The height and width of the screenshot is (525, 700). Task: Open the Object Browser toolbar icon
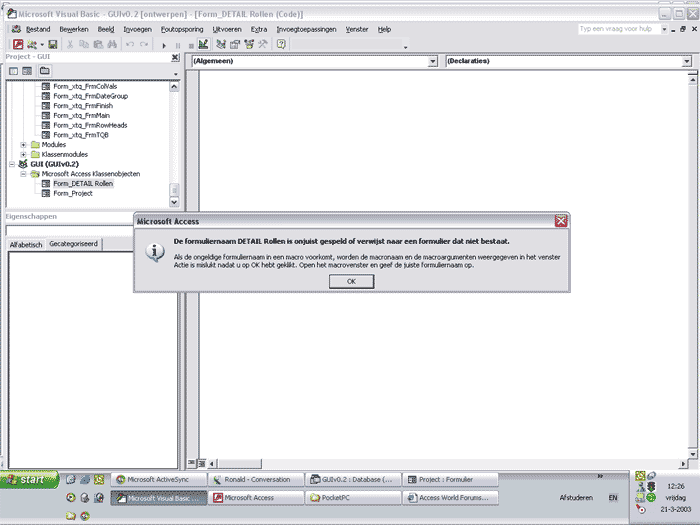(249, 44)
